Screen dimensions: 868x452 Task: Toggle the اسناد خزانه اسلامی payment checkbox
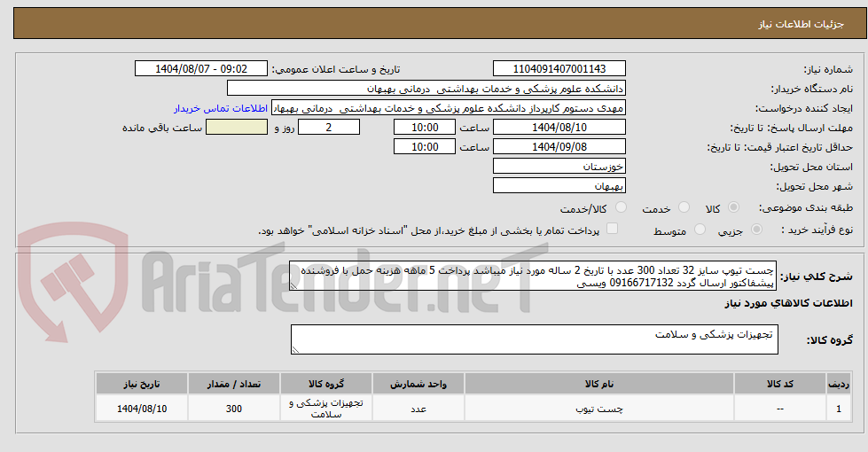click(x=612, y=229)
